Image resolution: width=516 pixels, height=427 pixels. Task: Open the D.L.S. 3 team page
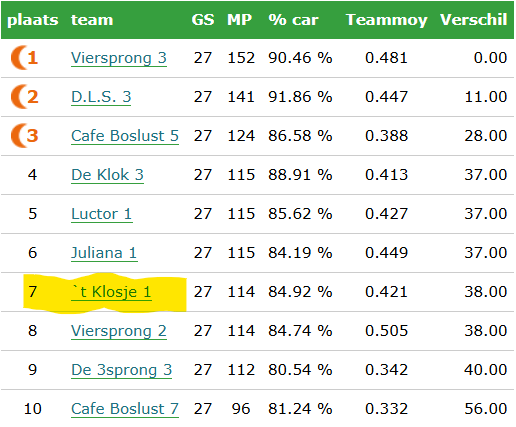point(101,97)
